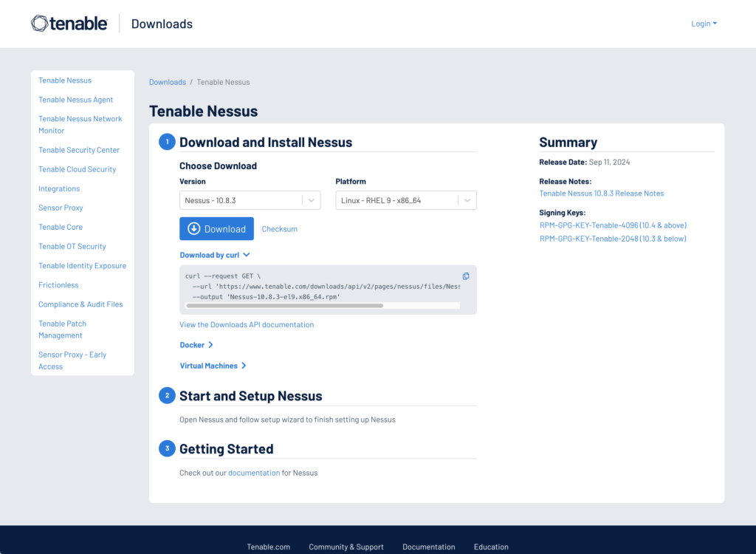Open Tenable OT Security sidebar item
Screen dimensions: 756x554
(72, 247)
